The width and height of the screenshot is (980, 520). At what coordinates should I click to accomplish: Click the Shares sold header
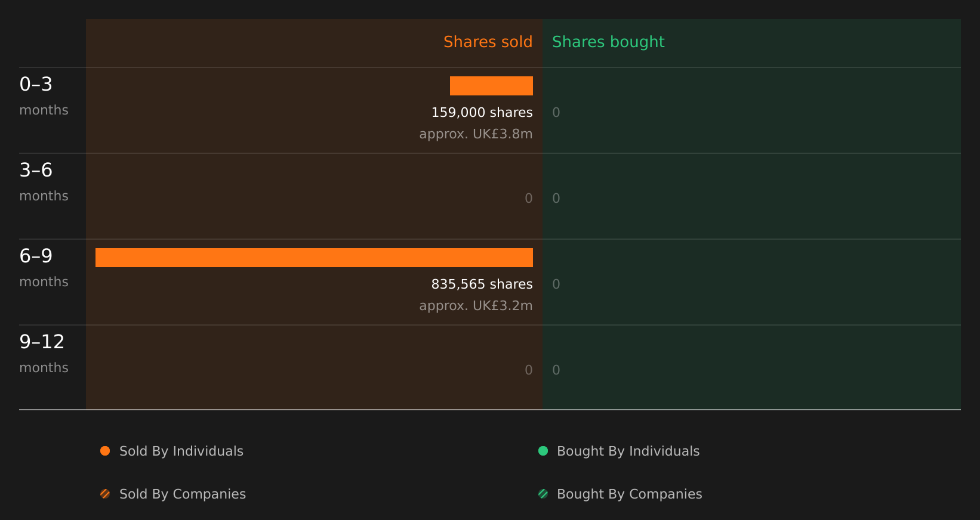click(x=488, y=42)
